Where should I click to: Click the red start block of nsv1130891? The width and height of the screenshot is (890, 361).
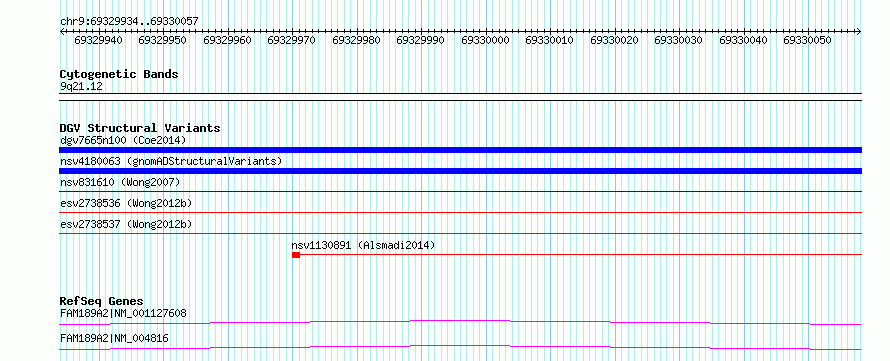coord(296,255)
